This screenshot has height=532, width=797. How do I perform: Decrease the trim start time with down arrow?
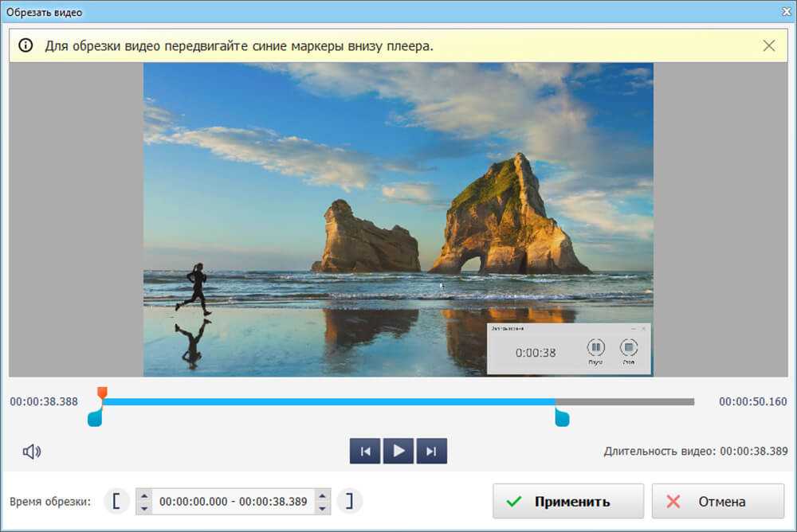144,508
